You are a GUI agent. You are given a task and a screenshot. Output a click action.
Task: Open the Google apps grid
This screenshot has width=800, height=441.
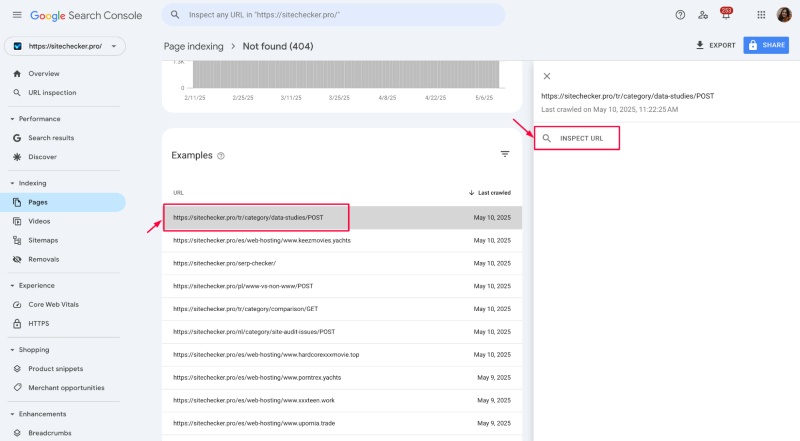point(760,15)
